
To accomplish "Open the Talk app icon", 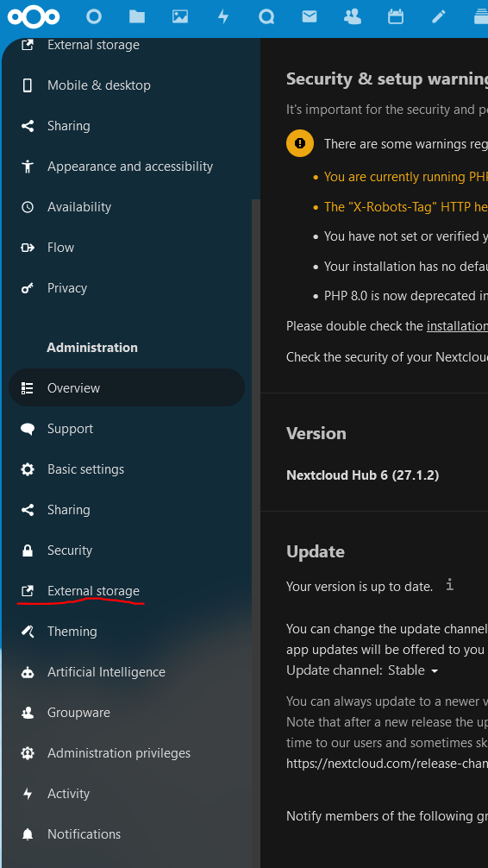I will [x=266, y=16].
